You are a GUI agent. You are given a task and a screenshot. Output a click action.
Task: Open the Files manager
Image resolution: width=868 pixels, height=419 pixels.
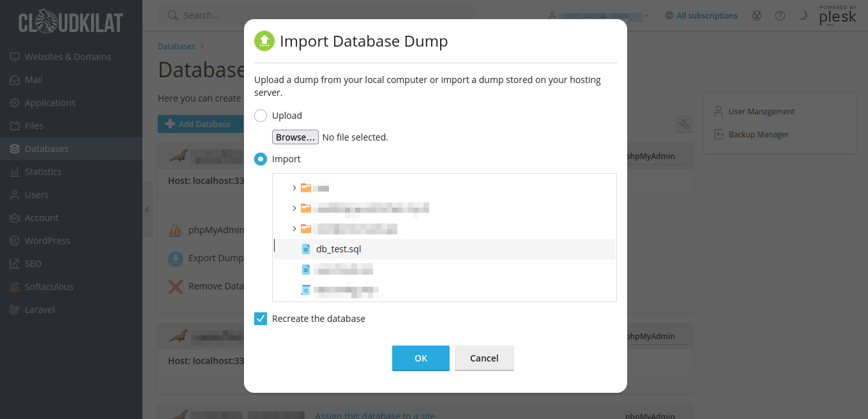[34, 126]
